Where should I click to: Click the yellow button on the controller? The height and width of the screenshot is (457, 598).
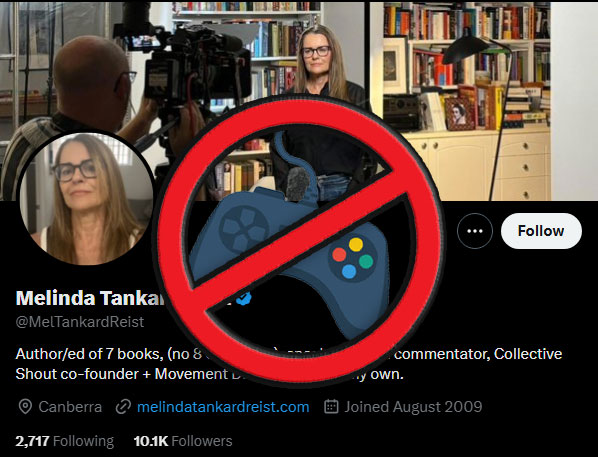[355, 245]
